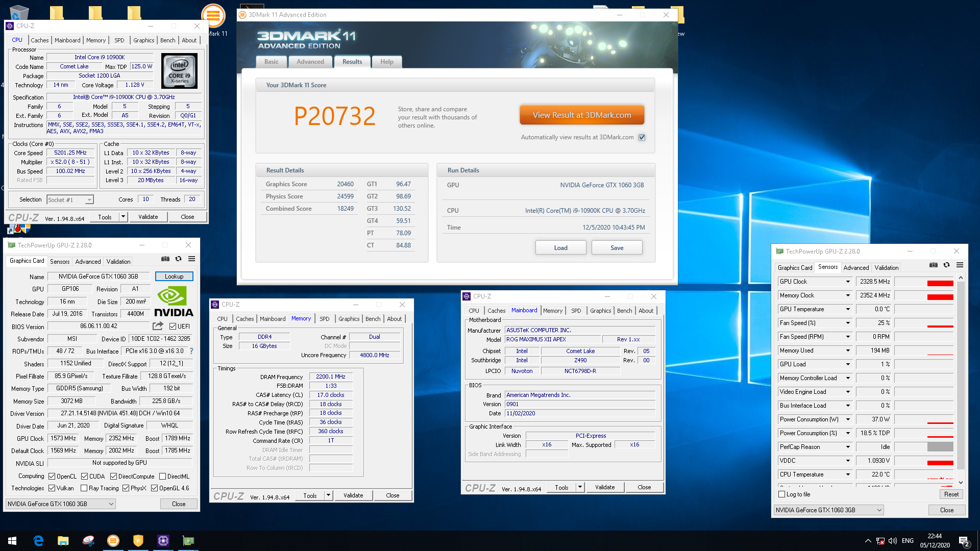Open the Help tab in 3DMark 11
Viewport: 980px width, 551px height.
[387, 62]
